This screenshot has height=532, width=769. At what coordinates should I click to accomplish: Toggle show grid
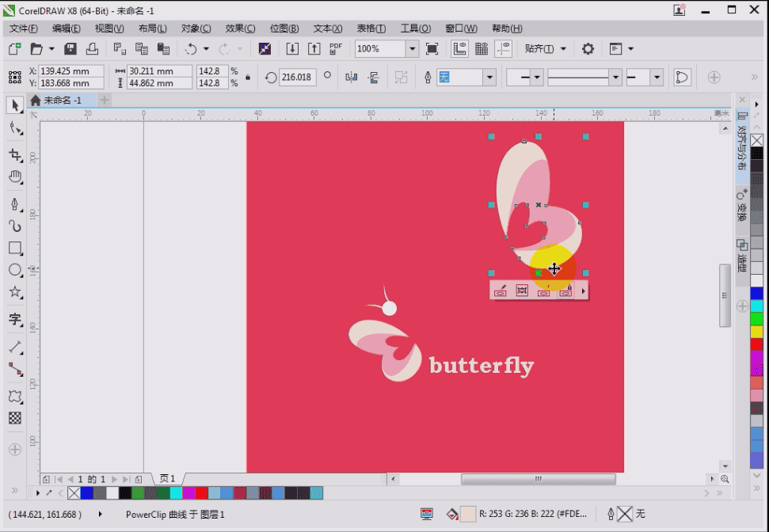[x=482, y=48]
